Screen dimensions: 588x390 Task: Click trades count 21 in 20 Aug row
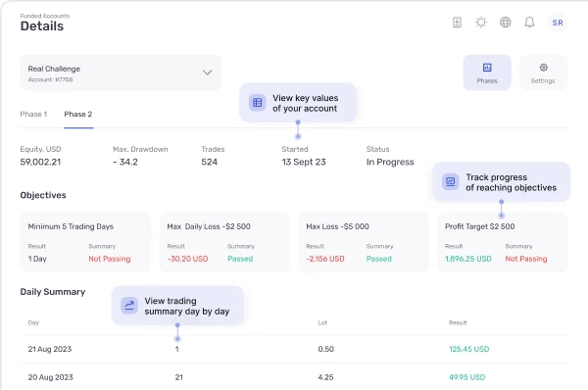pyautogui.click(x=179, y=377)
